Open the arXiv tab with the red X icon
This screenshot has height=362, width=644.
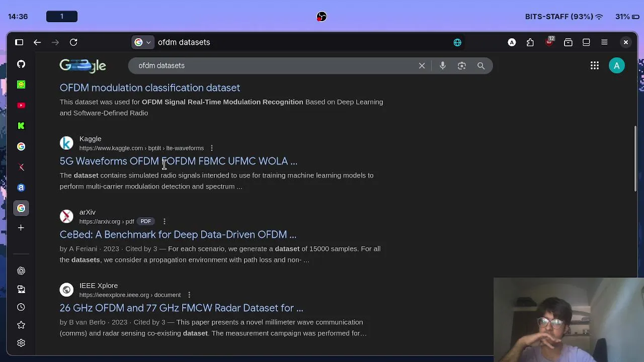tap(21, 167)
